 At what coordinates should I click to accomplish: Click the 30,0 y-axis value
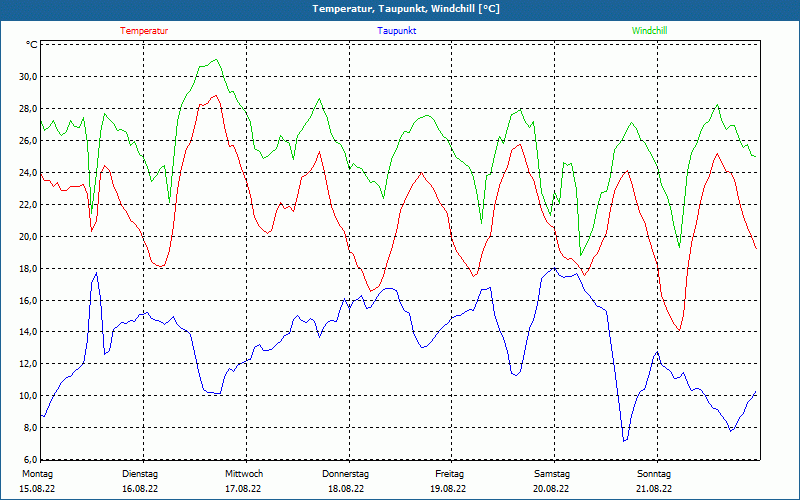(x=28, y=77)
